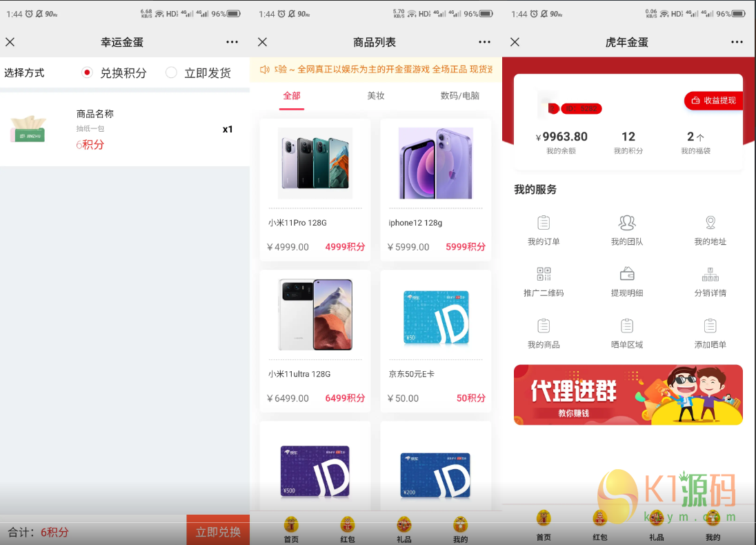Tap 礼品 icon in 虎年金蛋 bottom bar
This screenshot has width=756, height=545.
[x=656, y=519]
